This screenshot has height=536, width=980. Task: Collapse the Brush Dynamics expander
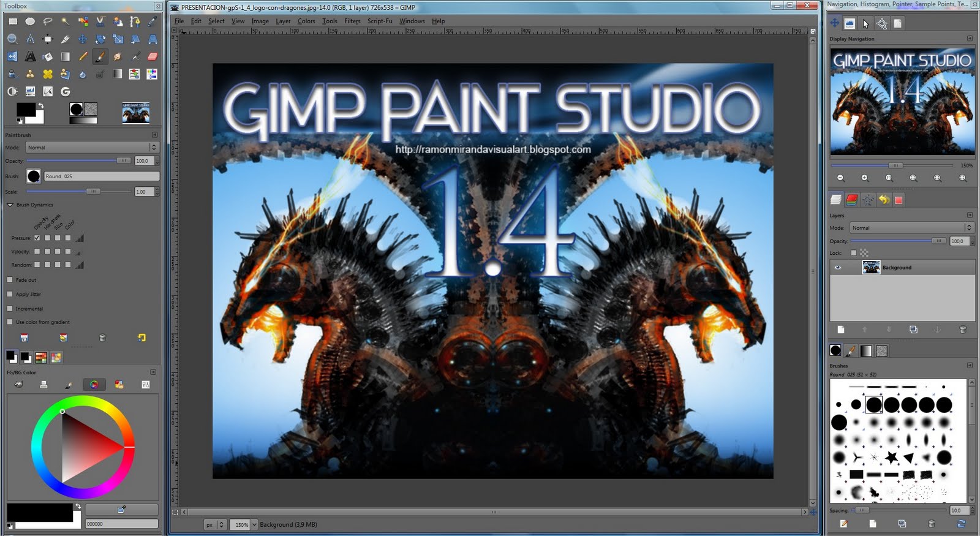(10, 205)
